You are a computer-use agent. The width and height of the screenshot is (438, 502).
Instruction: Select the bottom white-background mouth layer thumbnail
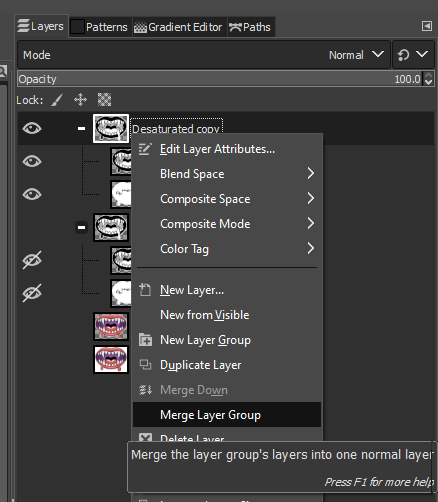111,359
